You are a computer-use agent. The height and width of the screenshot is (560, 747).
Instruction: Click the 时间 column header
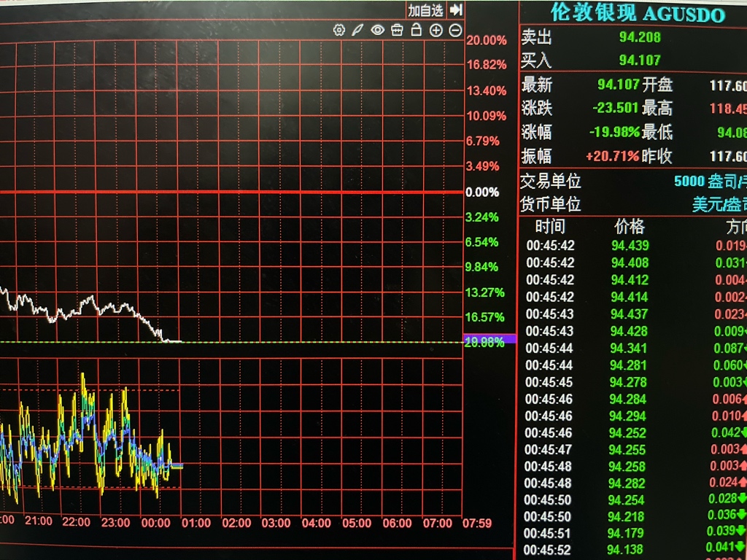click(550, 226)
